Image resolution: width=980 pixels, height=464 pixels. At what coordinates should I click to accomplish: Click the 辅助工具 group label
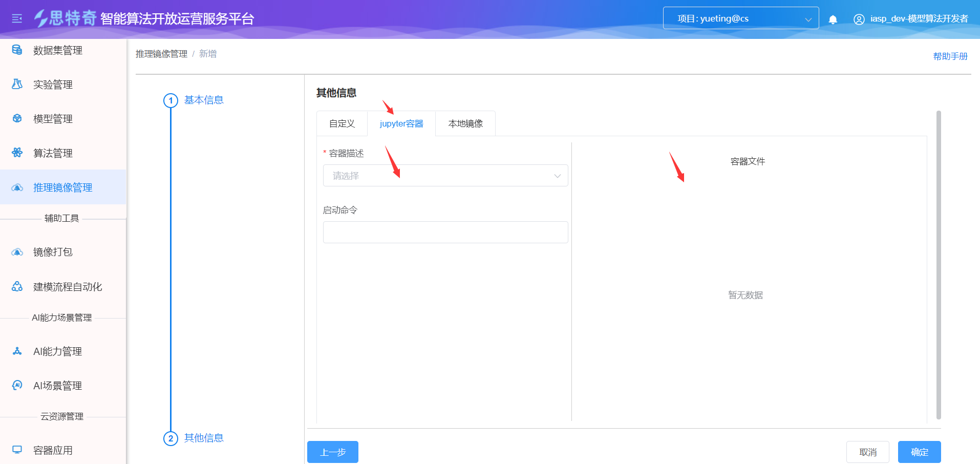pos(61,218)
